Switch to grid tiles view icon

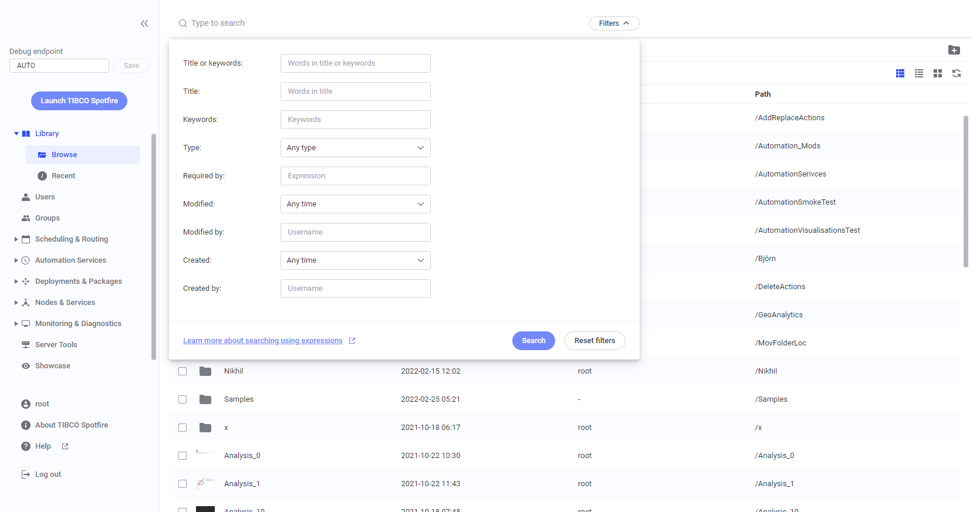coord(937,73)
